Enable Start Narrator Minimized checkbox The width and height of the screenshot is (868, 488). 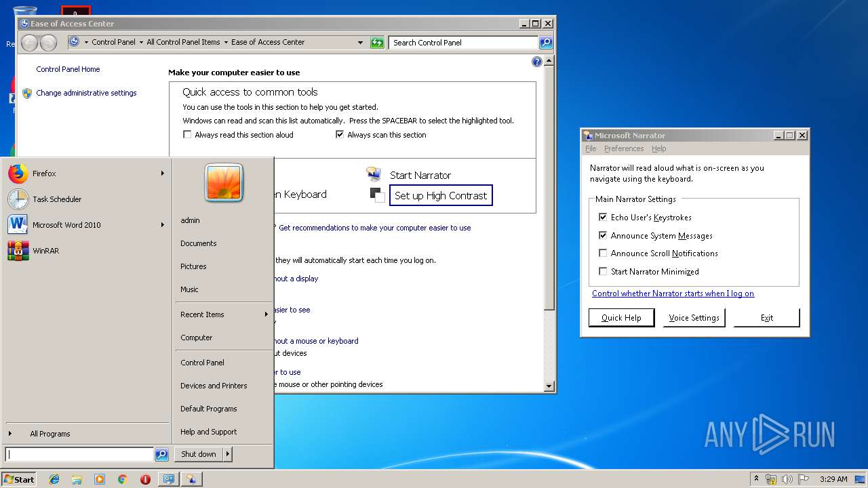tap(603, 272)
